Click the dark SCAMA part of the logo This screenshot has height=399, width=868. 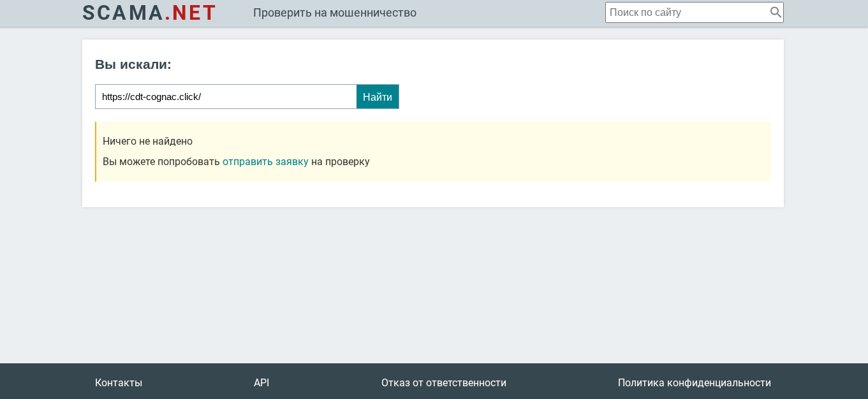coord(122,13)
